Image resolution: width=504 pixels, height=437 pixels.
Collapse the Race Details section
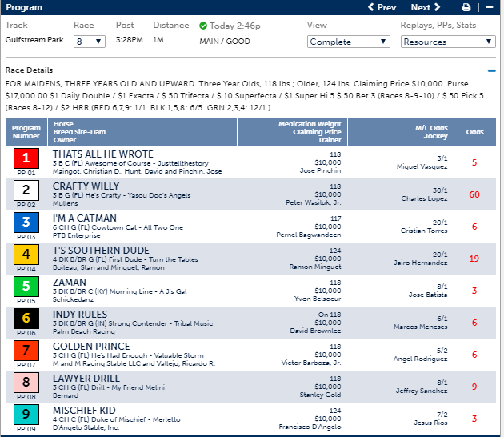tap(491, 70)
